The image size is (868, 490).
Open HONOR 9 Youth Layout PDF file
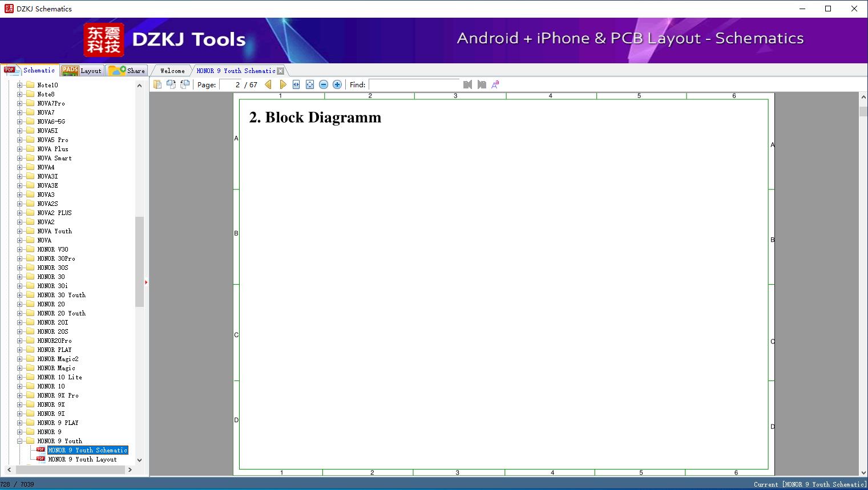[x=82, y=459]
